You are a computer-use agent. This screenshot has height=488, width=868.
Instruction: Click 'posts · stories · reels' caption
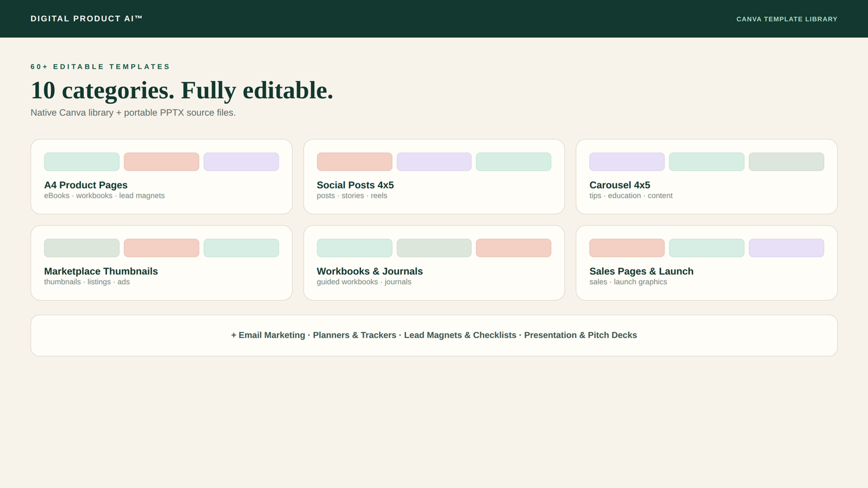pyautogui.click(x=352, y=196)
